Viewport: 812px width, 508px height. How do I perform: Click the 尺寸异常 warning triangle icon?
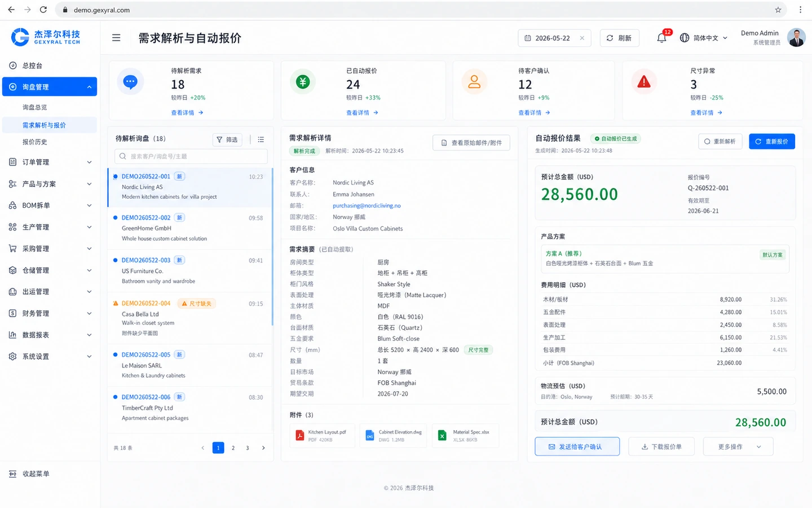coord(644,82)
